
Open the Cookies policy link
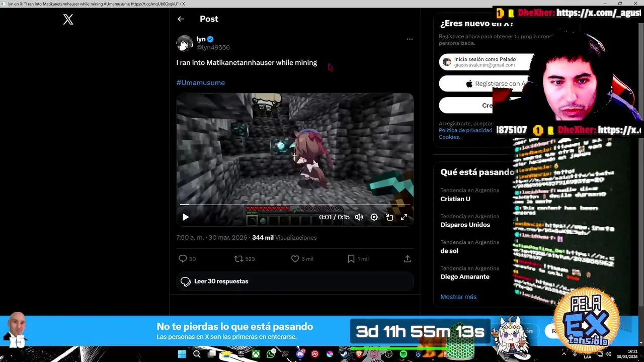click(449, 137)
